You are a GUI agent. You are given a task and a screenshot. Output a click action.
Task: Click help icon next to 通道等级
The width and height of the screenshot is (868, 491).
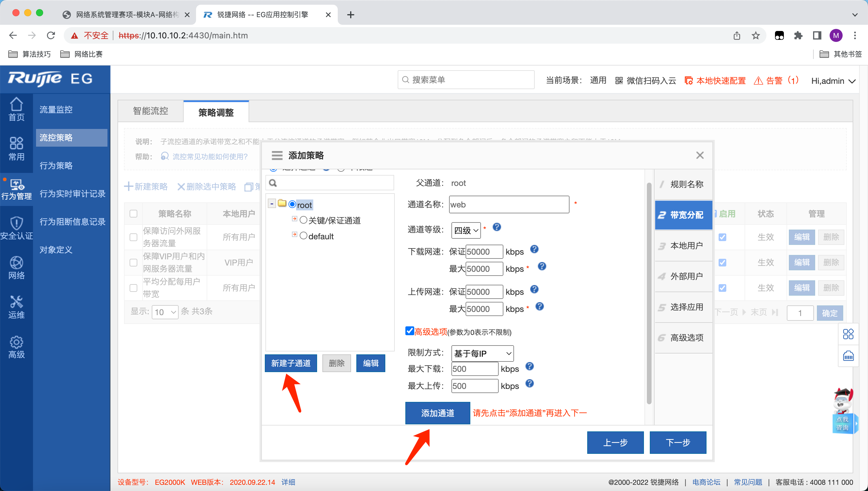pos(497,227)
